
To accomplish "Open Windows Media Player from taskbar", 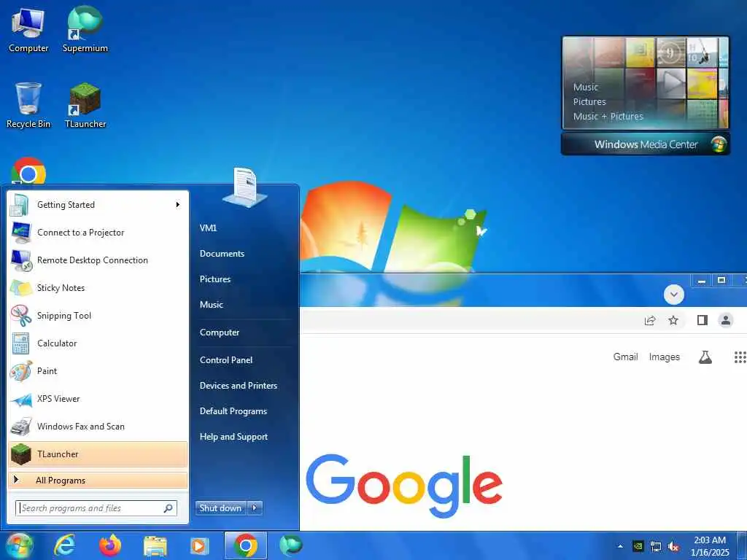I will coord(199,545).
